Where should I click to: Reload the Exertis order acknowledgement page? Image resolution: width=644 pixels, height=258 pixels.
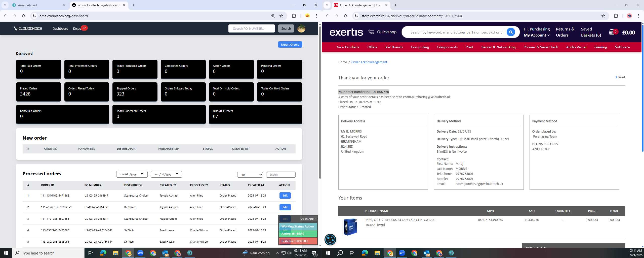click(346, 16)
